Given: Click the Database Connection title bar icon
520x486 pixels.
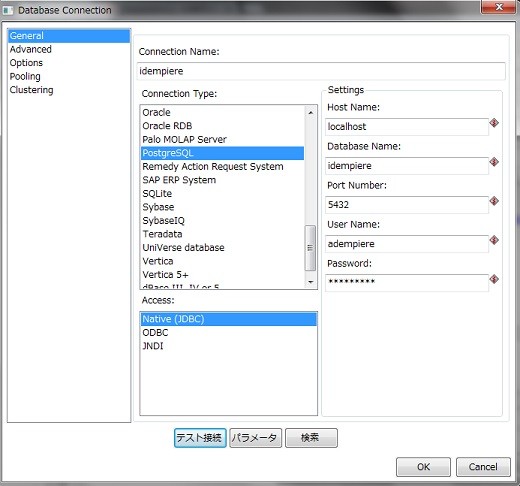Looking at the screenshot, I should (x=8, y=10).
